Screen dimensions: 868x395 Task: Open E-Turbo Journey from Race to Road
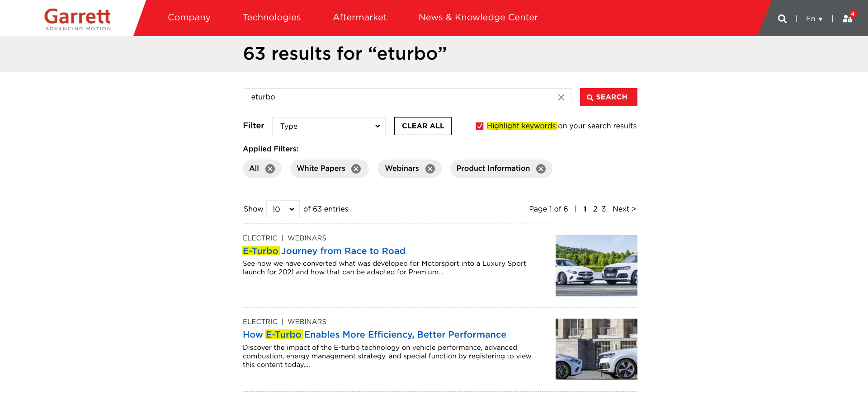[x=324, y=251]
